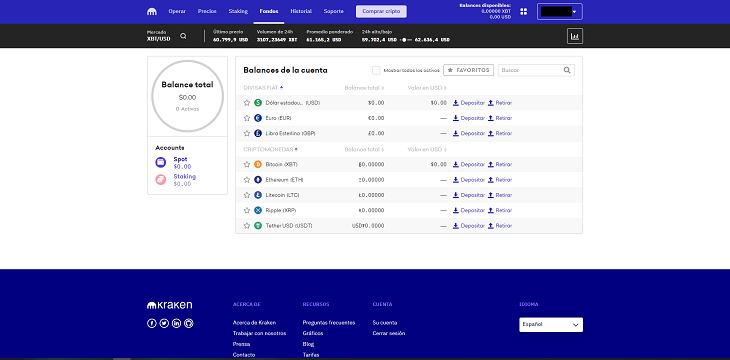Viewport: 730px width, 360px height.
Task: Open the Español language dropdown
Action: click(551, 325)
